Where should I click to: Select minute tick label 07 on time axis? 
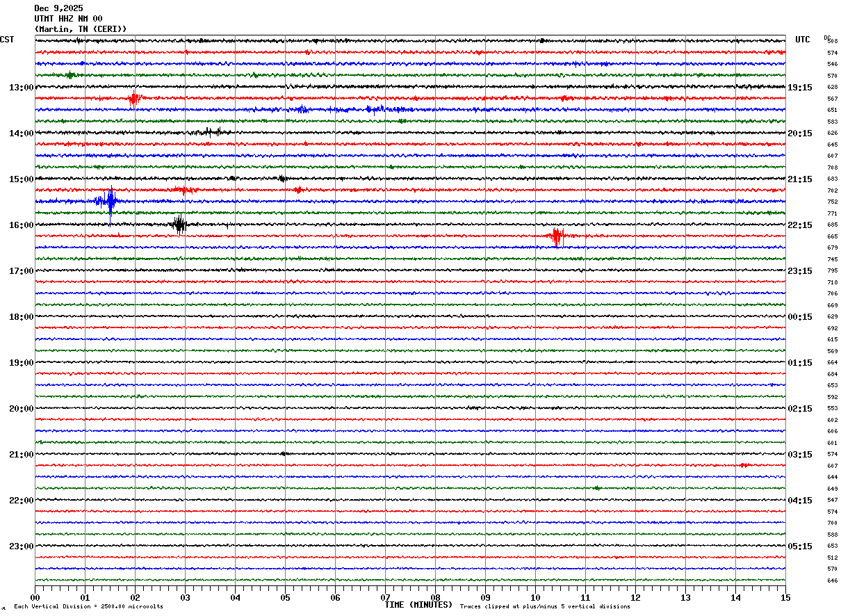(x=385, y=597)
